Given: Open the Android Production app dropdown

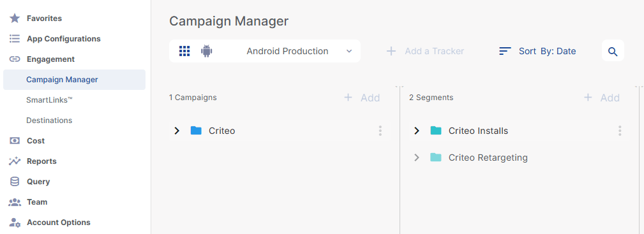Looking at the screenshot, I should point(265,51).
